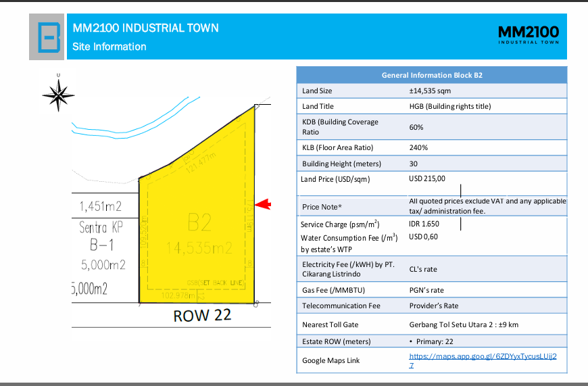Click the '1,451m2' neighboring plot label
The image size is (588, 386).
pos(101,206)
